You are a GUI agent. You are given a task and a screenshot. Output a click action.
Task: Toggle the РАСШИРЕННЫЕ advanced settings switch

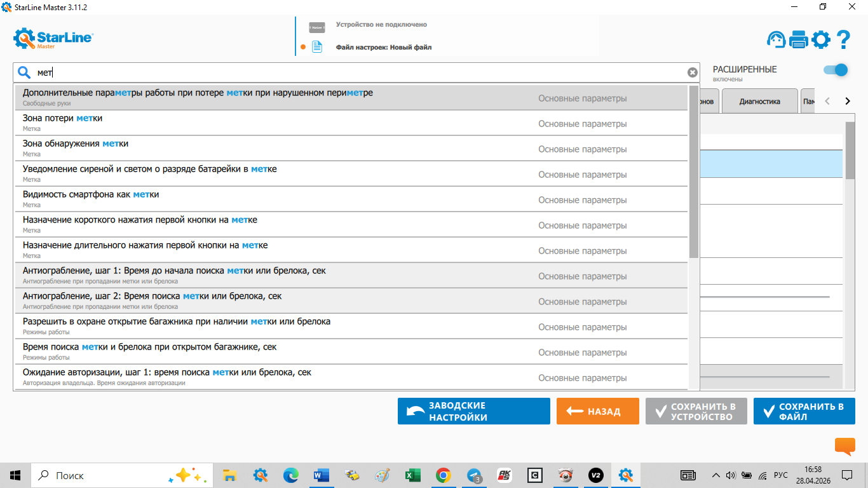[835, 70]
